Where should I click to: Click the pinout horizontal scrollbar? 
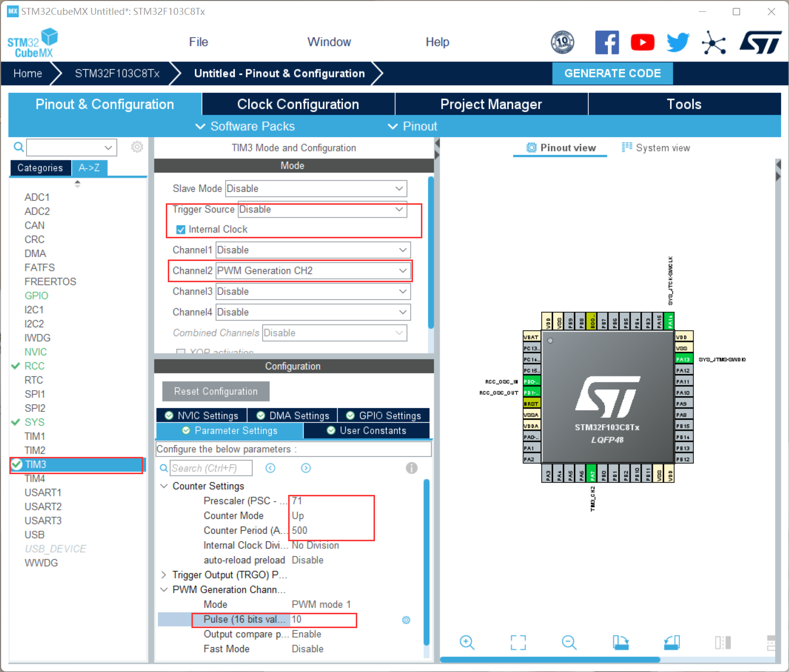click(550, 659)
